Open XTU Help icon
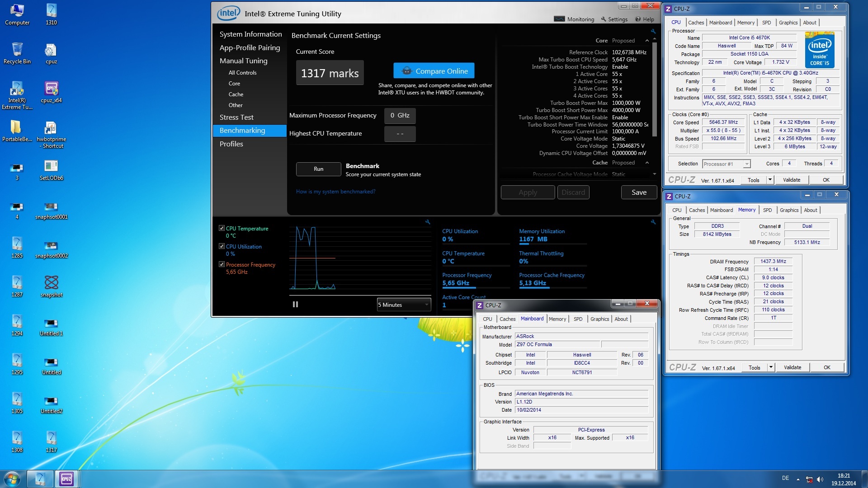This screenshot has height=488, width=868. [x=645, y=19]
